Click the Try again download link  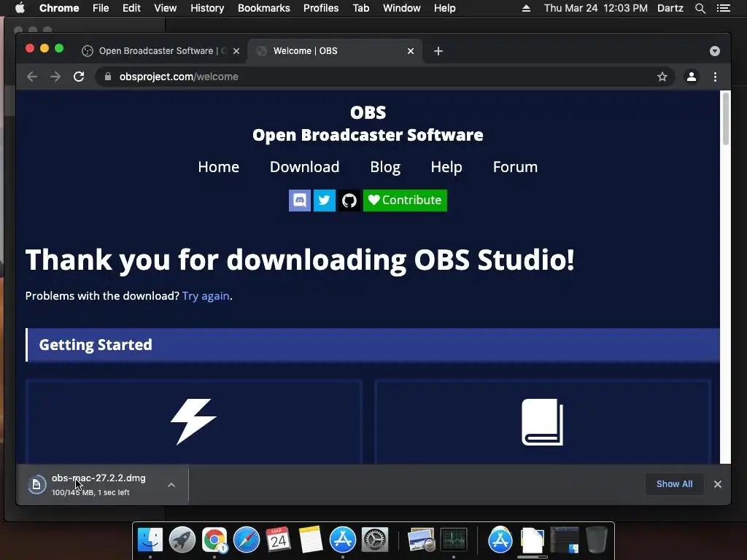206,296
